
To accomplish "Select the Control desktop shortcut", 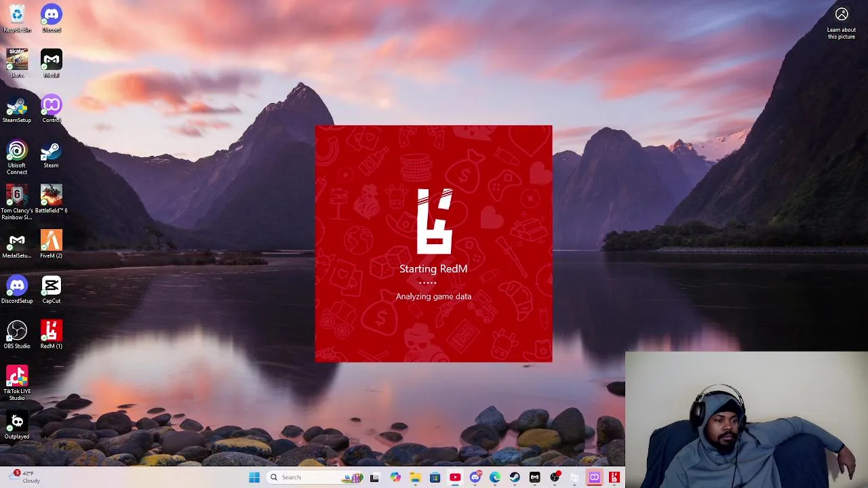I will point(52,109).
